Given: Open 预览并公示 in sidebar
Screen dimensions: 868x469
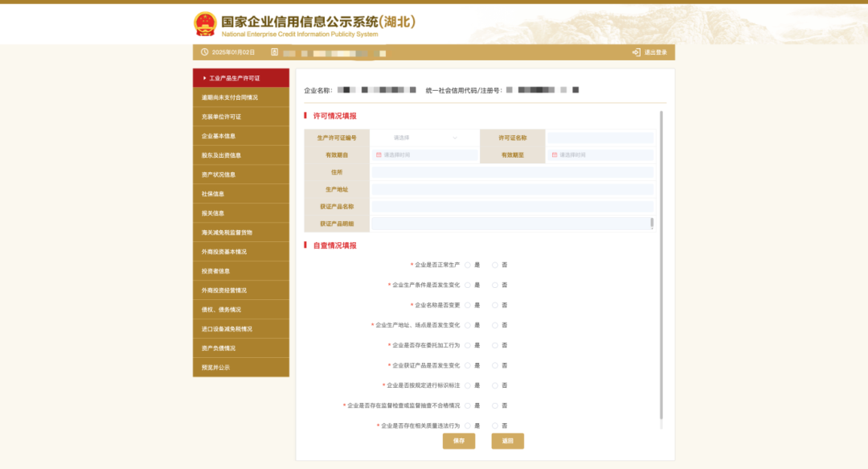Looking at the screenshot, I should click(x=241, y=368).
